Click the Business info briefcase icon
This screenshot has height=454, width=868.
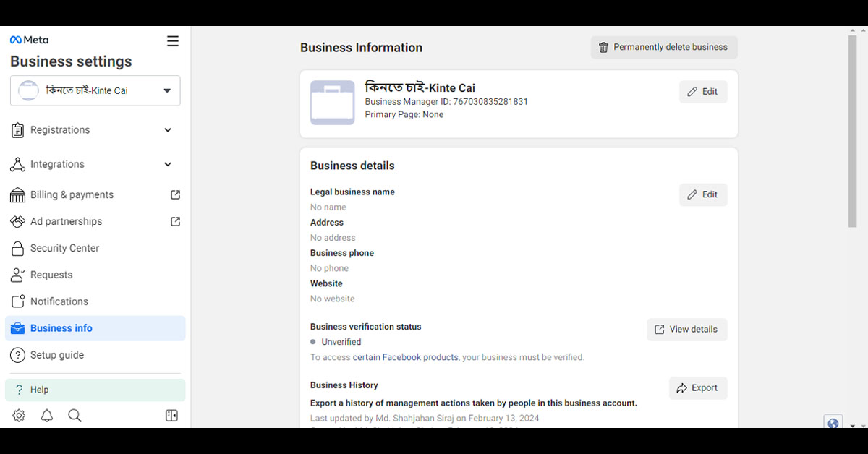(18, 328)
